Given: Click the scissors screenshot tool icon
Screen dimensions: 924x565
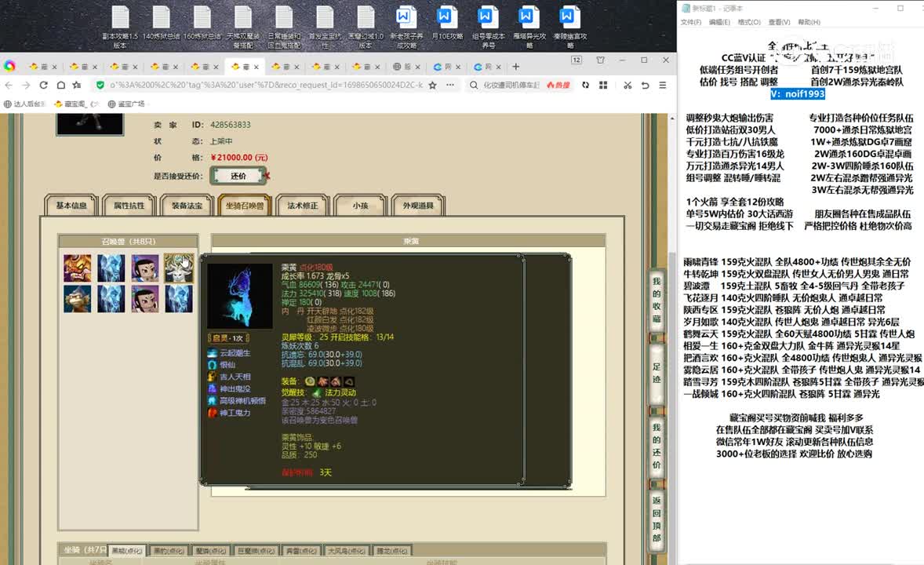Looking at the screenshot, I should pos(628,86).
